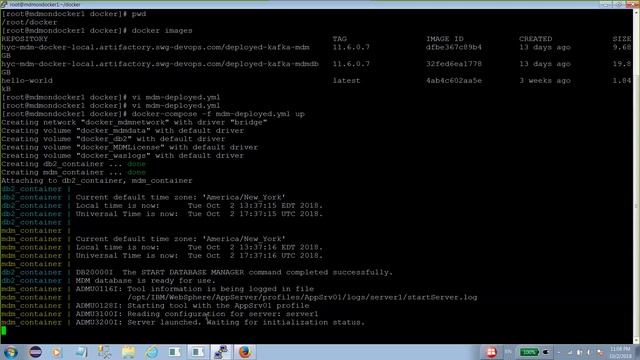Screen dimensions: 640x360
Task: Click the green terminal cursor block
Action: pos(4,330)
